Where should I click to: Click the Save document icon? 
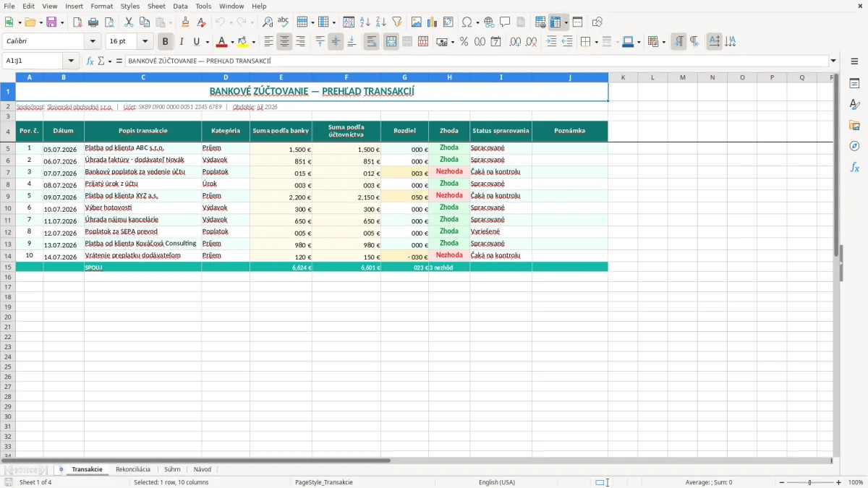point(51,22)
